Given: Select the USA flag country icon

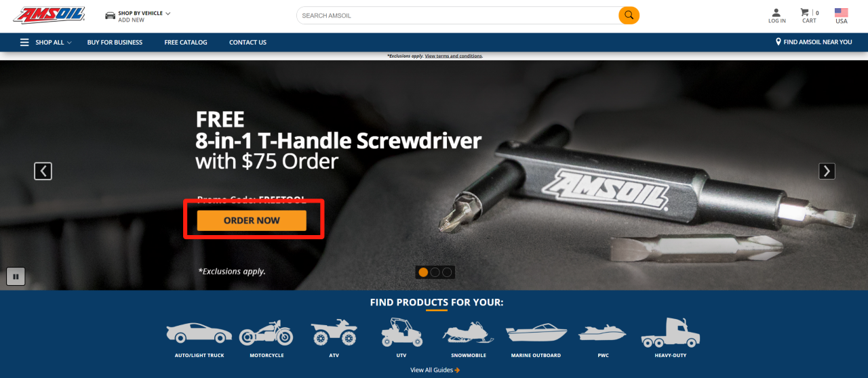Looking at the screenshot, I should [842, 12].
